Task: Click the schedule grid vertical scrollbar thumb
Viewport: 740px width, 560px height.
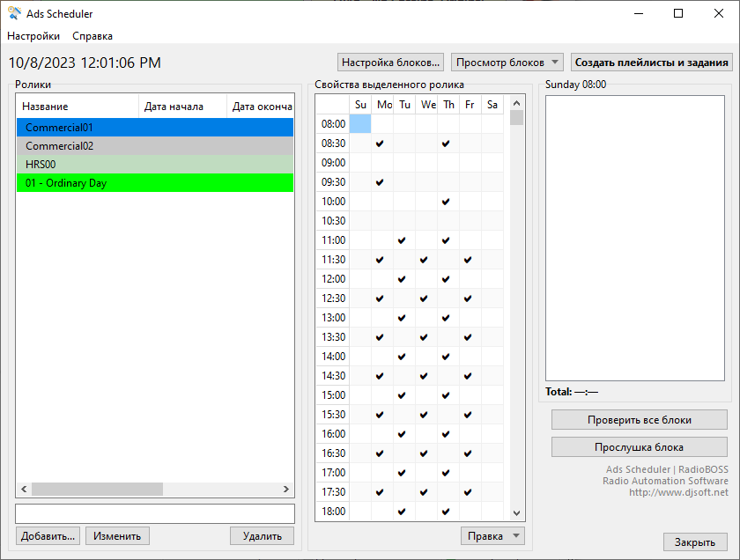Action: tap(517, 117)
